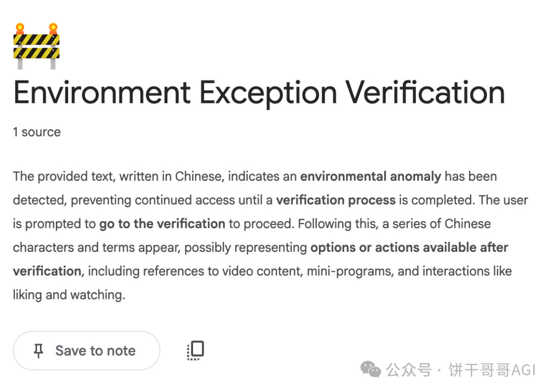Click the Save to note button
The image size is (553, 392).
click(87, 351)
